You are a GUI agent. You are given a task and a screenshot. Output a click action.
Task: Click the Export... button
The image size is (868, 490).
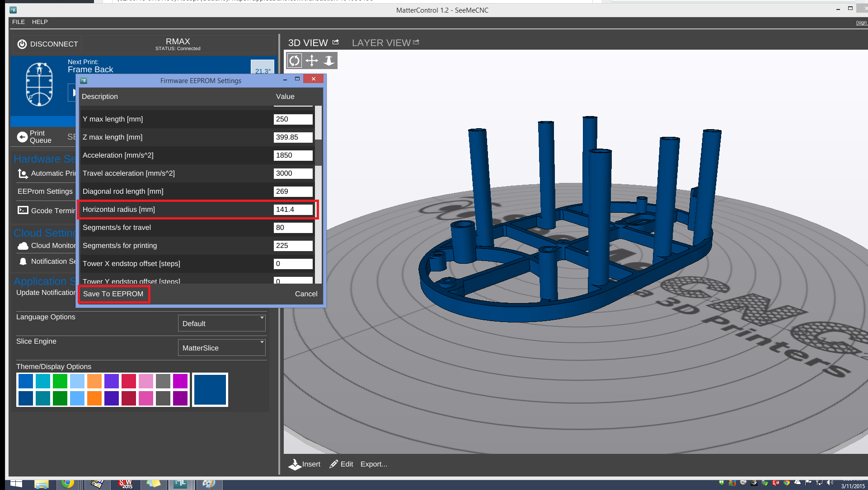point(374,464)
